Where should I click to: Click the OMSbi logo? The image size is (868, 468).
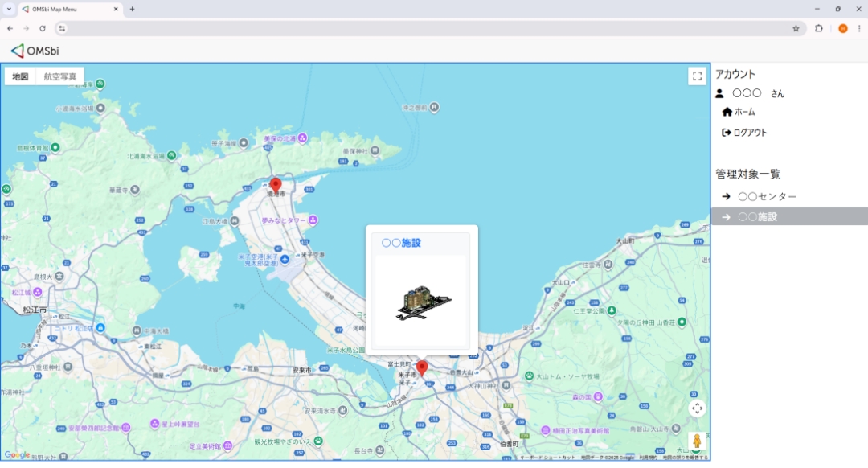coord(35,51)
